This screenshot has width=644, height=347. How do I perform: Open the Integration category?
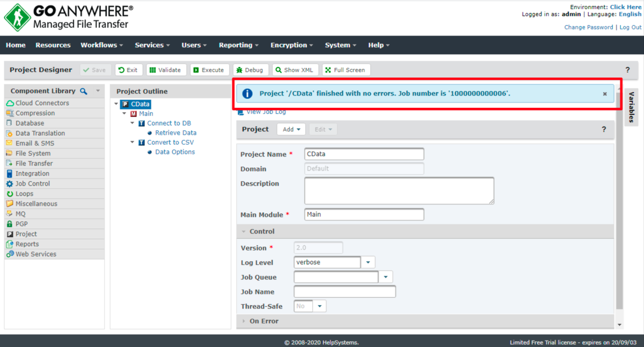pyautogui.click(x=54, y=174)
